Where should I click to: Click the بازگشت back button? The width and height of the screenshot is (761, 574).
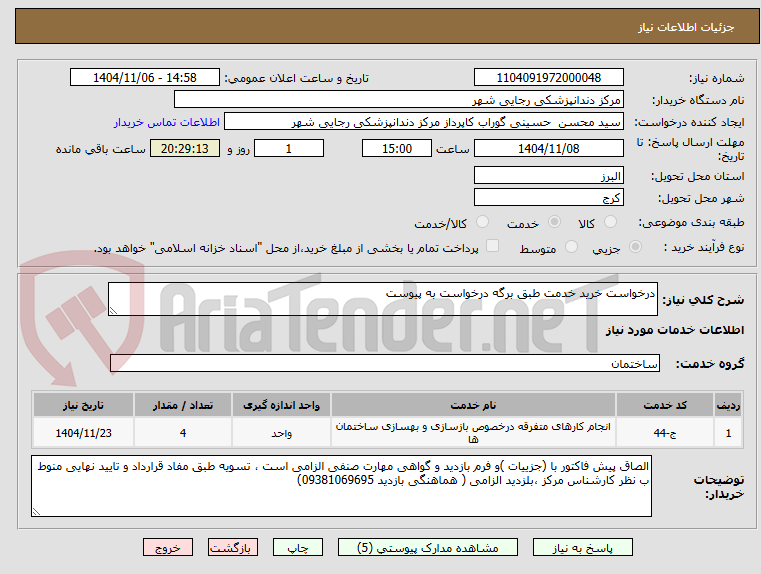[x=232, y=547]
